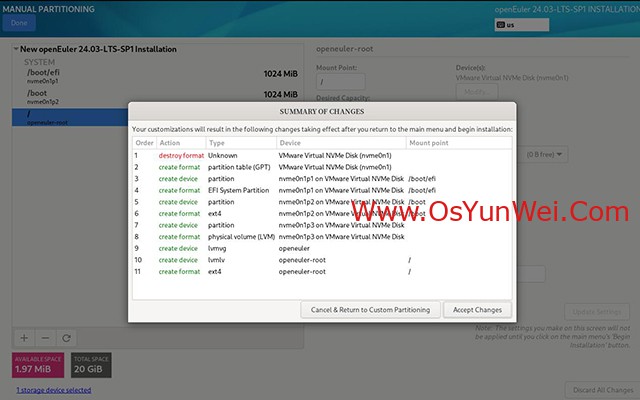Select row 7 create device nvme0n1p3 partition

click(x=322, y=225)
